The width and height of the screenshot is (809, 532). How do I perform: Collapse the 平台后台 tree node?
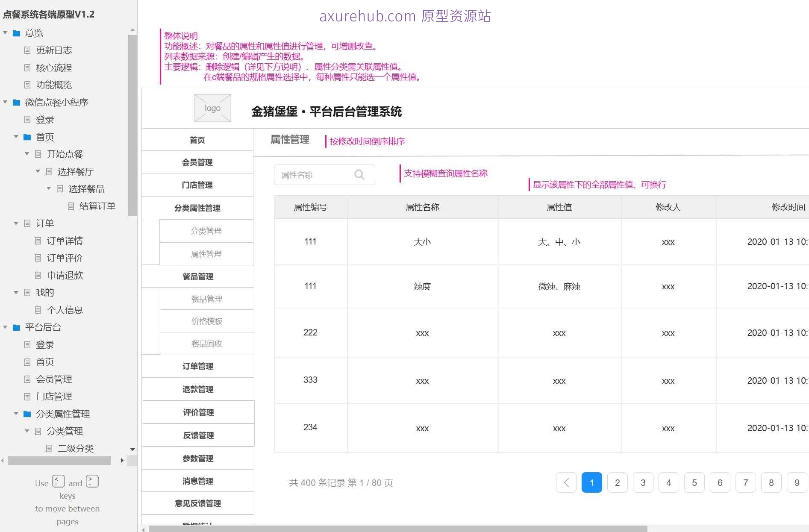pyautogui.click(x=5, y=327)
